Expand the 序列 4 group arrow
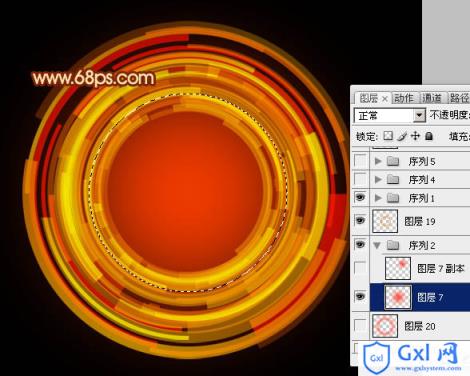This screenshot has height=376, width=470. click(x=378, y=180)
